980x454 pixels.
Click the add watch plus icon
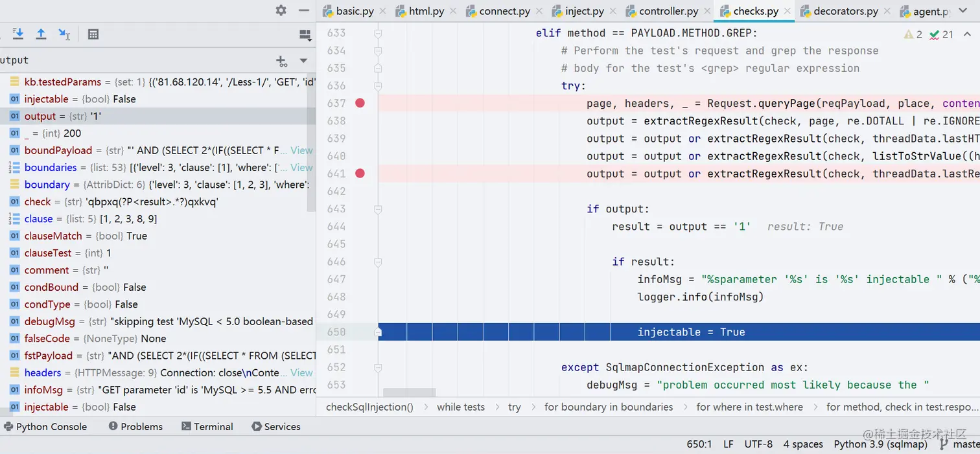(x=281, y=61)
